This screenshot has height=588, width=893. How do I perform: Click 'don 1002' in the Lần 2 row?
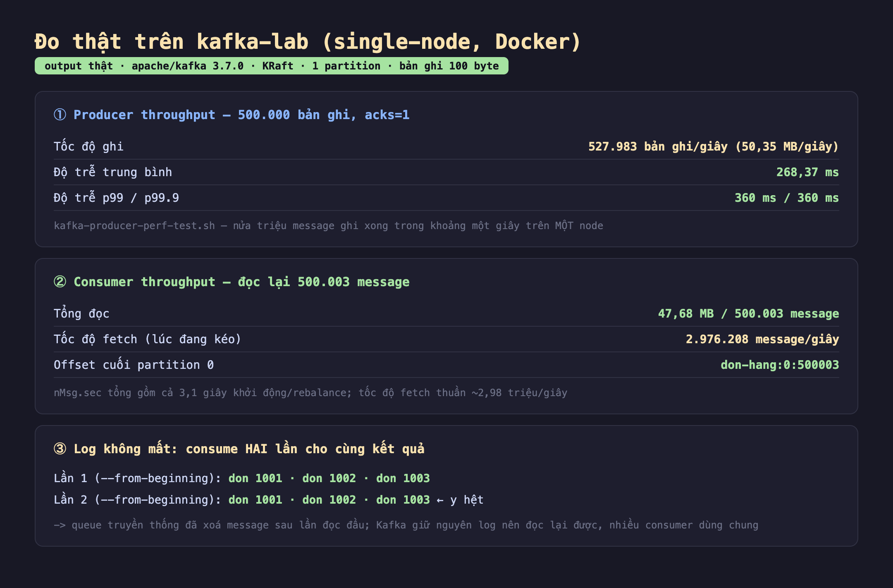coord(329,500)
